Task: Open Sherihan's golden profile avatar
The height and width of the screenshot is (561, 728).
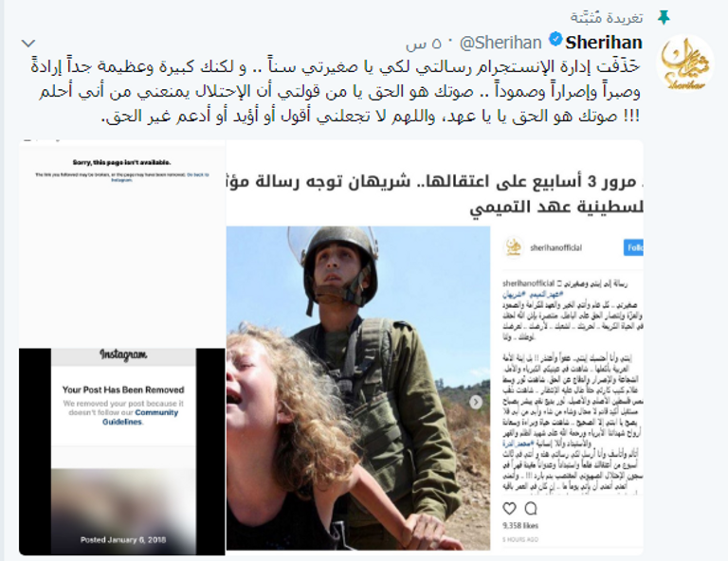Action: click(684, 63)
